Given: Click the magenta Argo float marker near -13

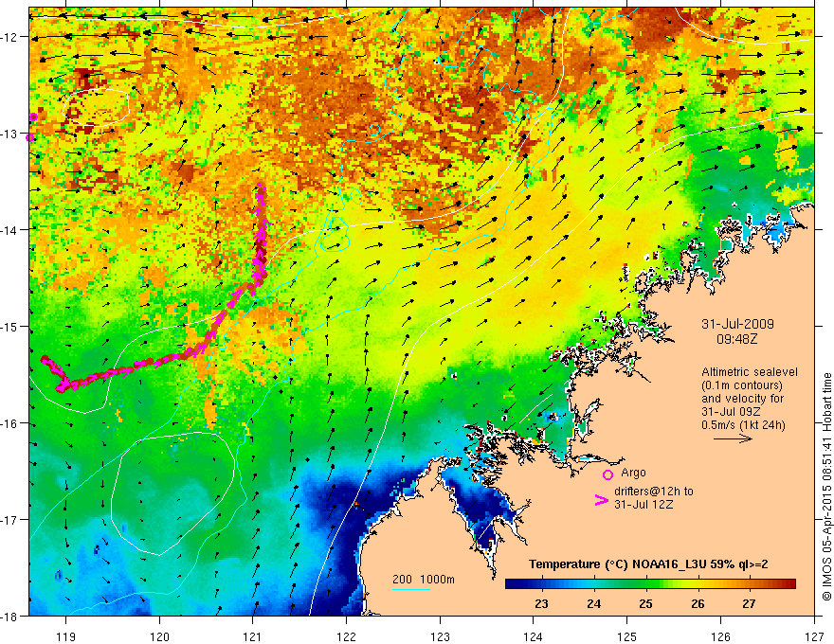Looking at the screenshot, I should tap(30, 137).
